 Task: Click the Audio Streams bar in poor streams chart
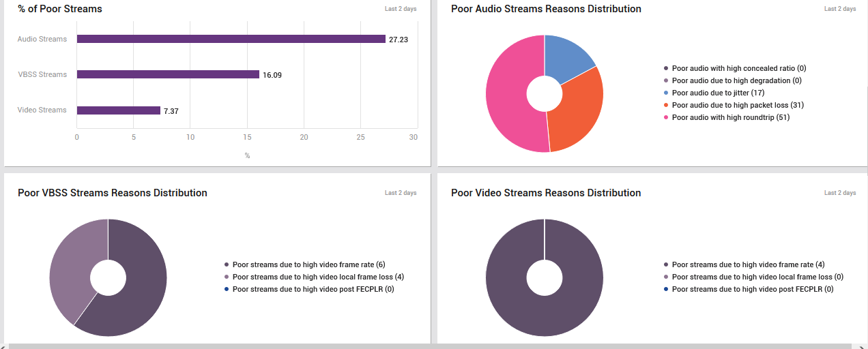pyautogui.click(x=231, y=39)
